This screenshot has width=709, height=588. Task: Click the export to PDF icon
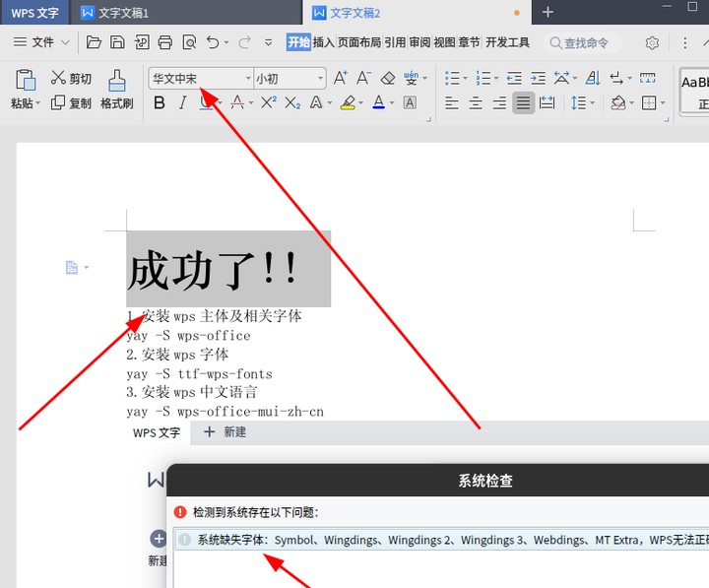142,42
